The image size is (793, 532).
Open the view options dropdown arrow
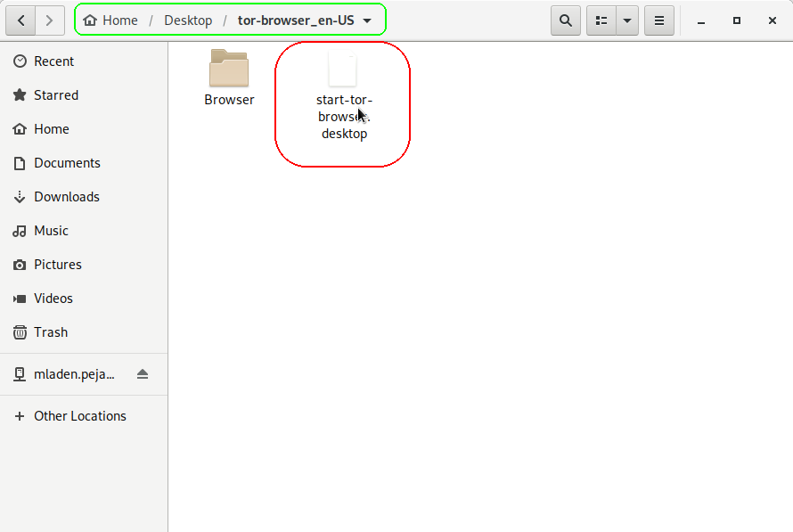(627, 20)
